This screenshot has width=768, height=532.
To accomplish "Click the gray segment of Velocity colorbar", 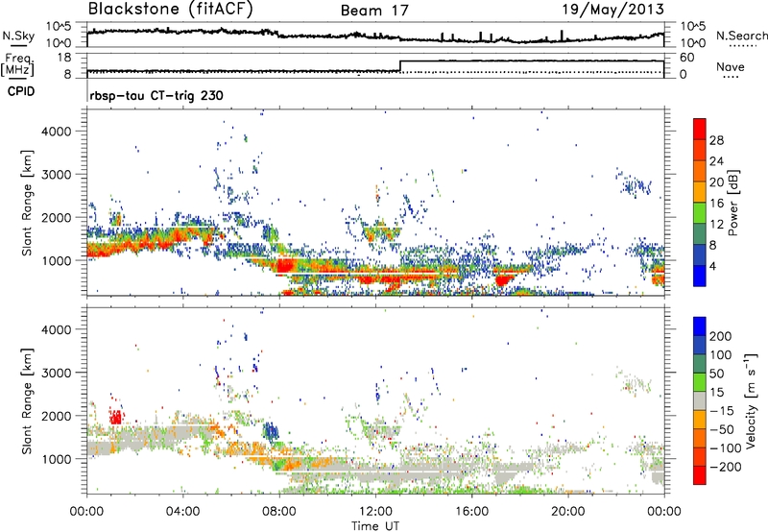I will (x=700, y=400).
